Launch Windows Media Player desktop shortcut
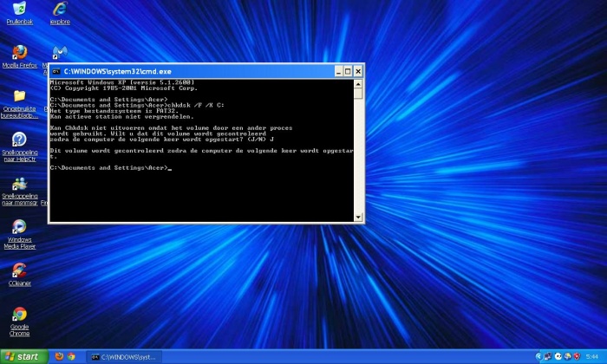Screen dimensions: 607x364 coord(19,234)
